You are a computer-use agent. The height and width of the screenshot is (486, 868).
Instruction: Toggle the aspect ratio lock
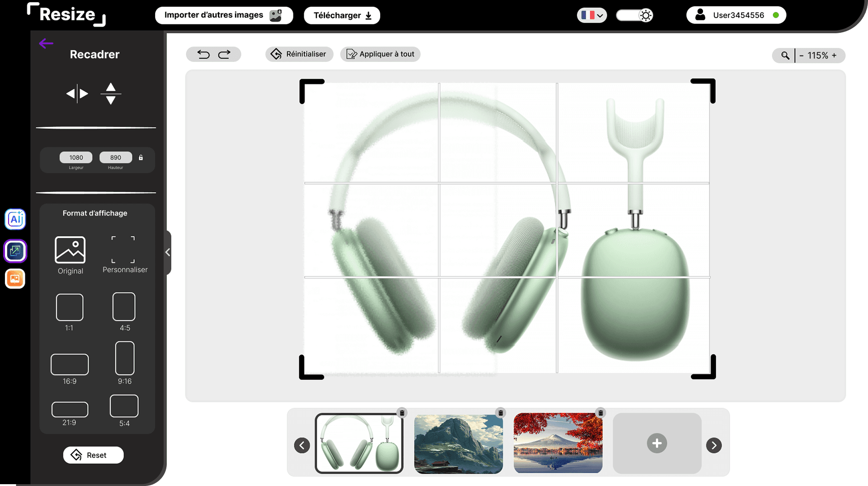[x=141, y=157]
